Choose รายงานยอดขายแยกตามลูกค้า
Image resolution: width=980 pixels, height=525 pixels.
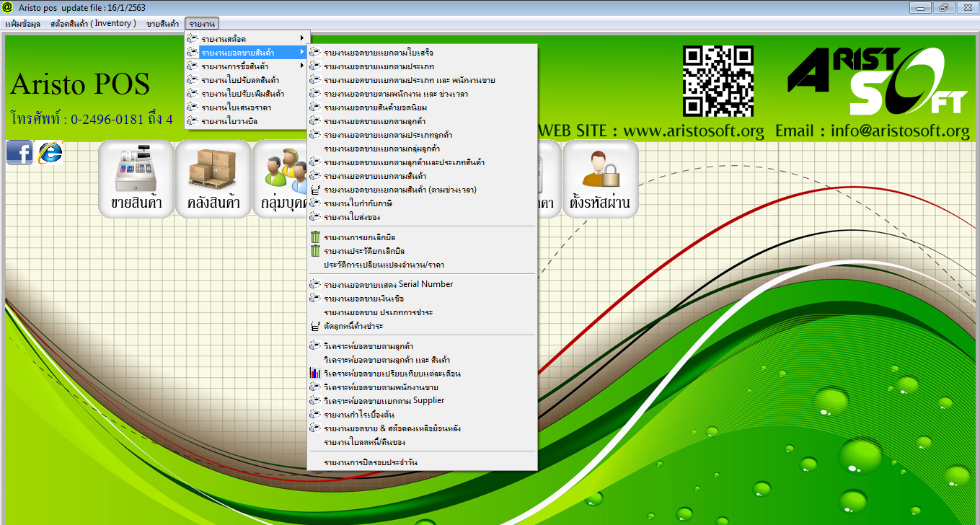click(422, 121)
